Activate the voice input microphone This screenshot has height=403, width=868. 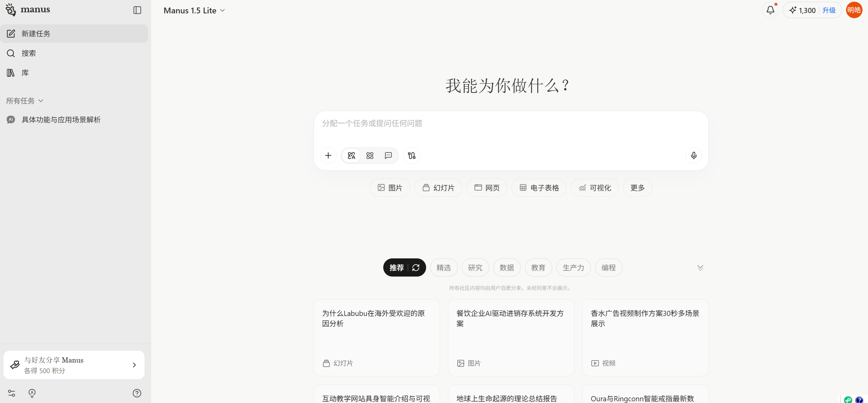tap(694, 155)
